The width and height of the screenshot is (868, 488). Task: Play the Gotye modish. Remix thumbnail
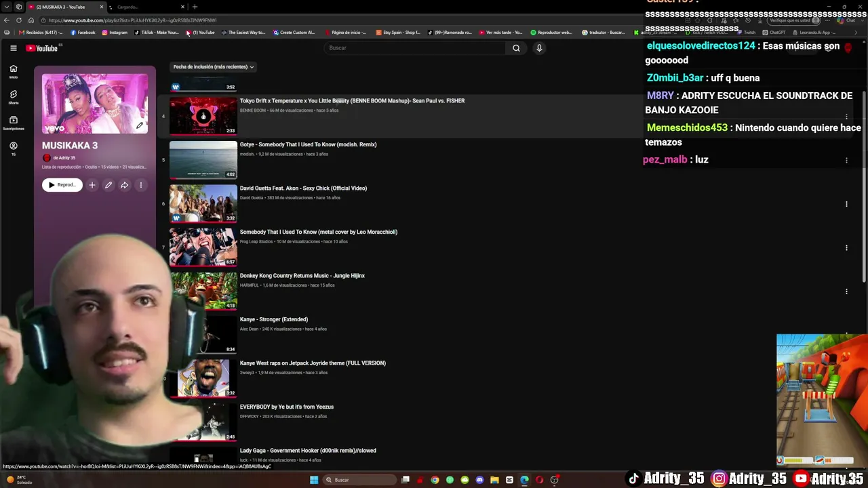pyautogui.click(x=203, y=160)
